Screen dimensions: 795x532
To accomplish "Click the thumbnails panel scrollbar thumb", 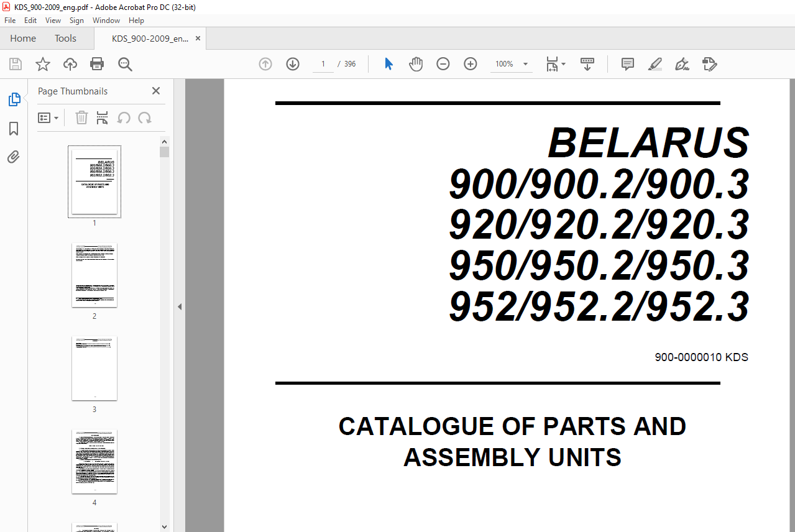I will click(164, 152).
